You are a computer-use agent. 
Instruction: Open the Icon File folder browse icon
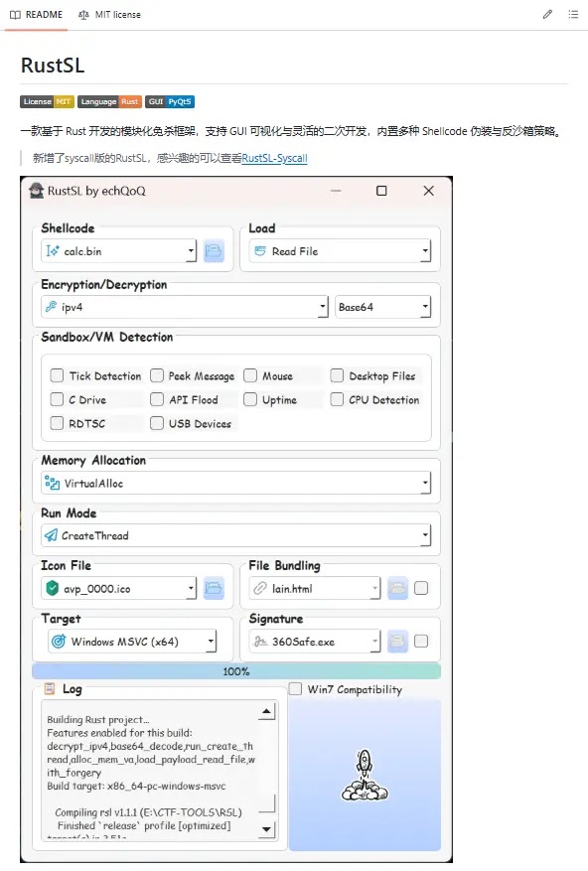click(x=214, y=588)
